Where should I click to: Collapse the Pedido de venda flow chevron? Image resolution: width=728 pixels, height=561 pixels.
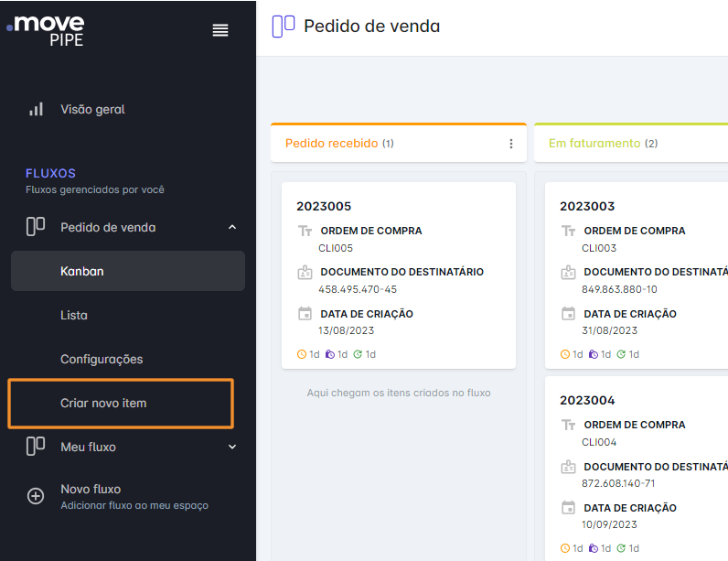[232, 227]
